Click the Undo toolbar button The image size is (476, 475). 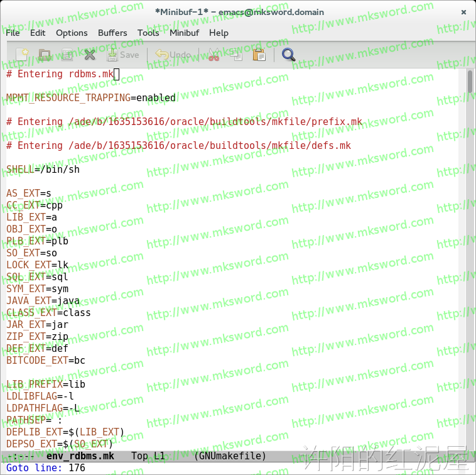click(173, 55)
